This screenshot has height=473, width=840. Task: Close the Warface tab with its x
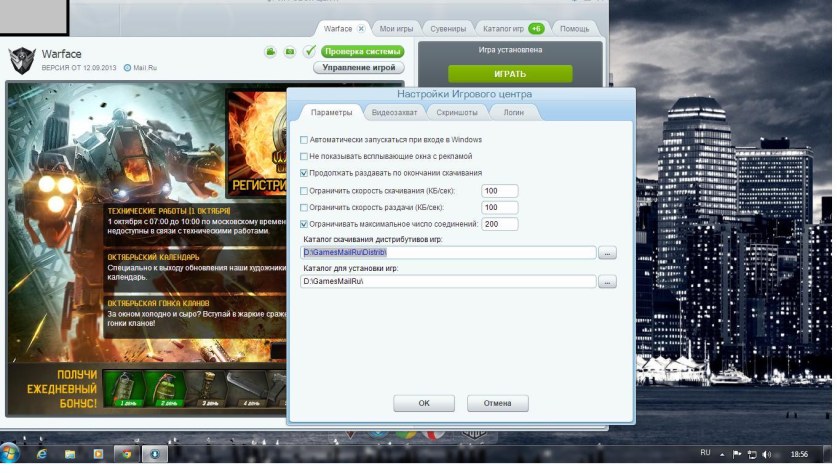point(361,28)
